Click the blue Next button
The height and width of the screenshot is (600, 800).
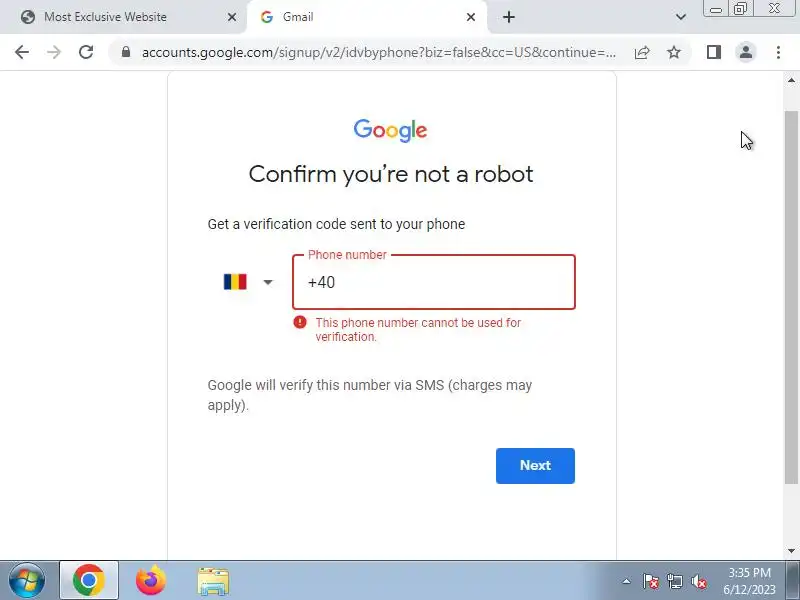click(535, 465)
